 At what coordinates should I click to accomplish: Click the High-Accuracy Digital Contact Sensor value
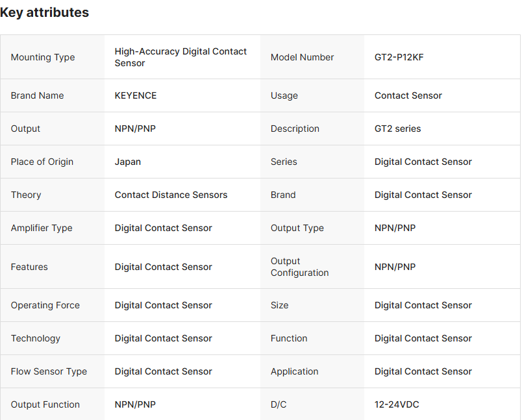pyautogui.click(x=180, y=57)
